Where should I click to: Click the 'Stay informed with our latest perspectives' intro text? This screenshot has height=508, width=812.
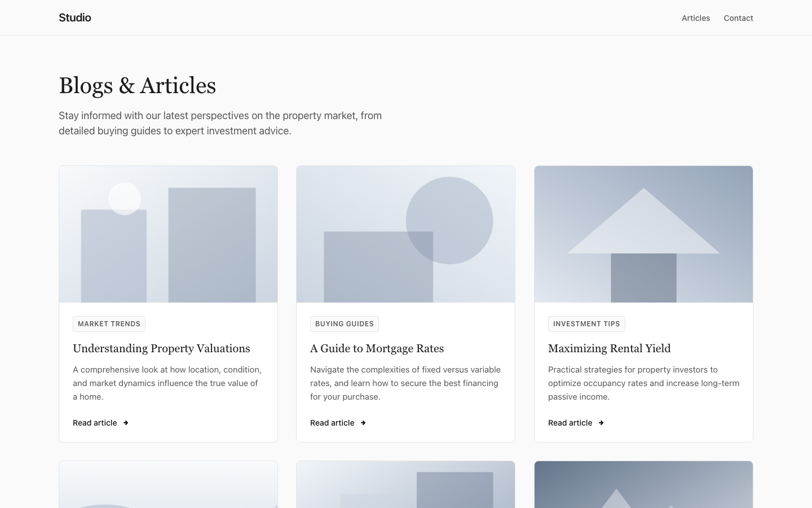click(220, 123)
